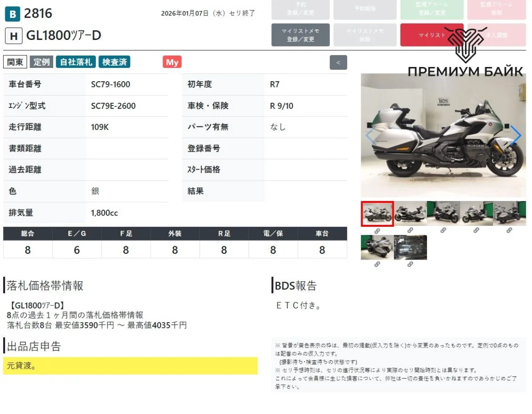Click the link icon under the first thumbnail
The width and height of the screenshot is (532, 414).
coord(377,231)
